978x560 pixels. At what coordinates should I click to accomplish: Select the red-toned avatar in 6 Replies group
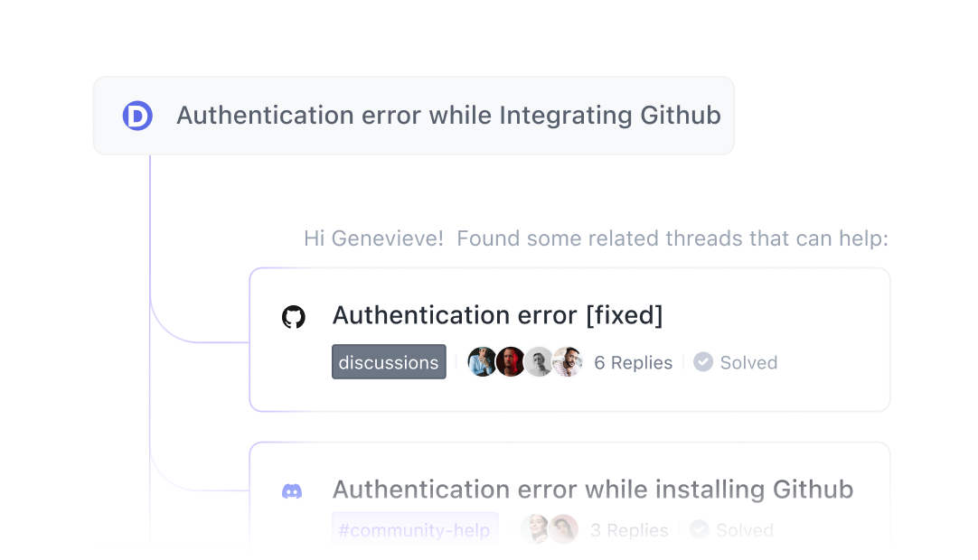click(x=511, y=362)
